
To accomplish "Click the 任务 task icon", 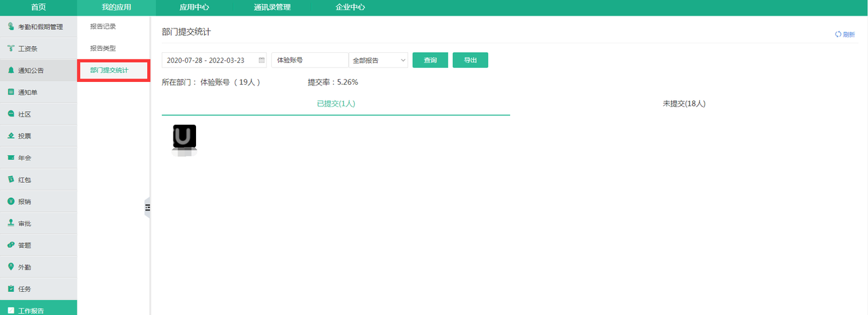I will point(11,289).
